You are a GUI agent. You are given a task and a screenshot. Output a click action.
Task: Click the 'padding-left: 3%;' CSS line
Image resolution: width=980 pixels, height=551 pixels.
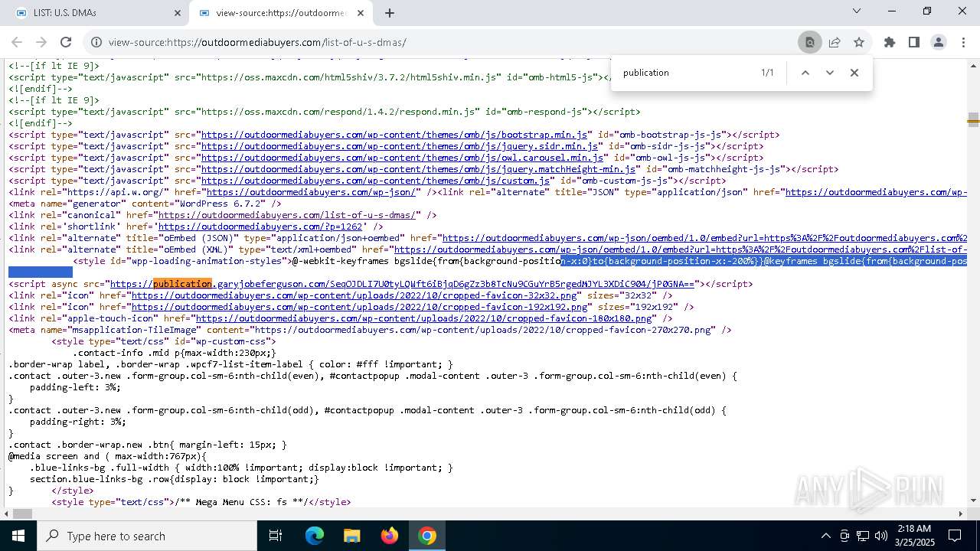point(75,387)
